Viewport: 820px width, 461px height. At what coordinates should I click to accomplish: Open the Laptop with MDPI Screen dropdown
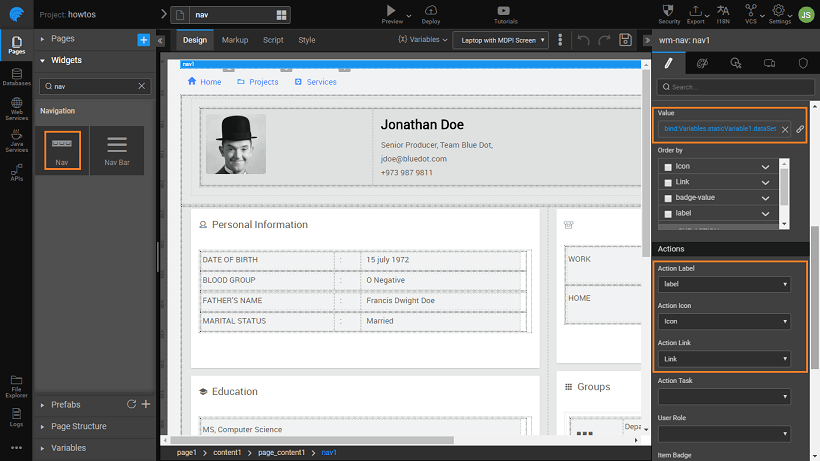point(500,40)
